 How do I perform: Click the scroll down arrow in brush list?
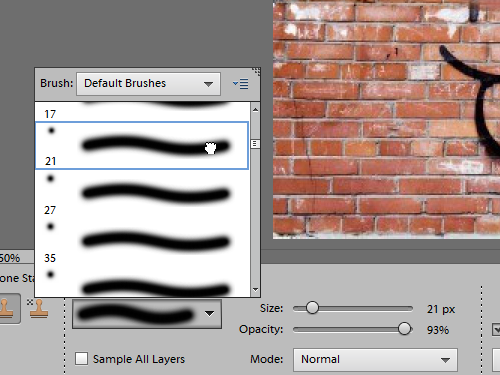pyautogui.click(x=255, y=290)
